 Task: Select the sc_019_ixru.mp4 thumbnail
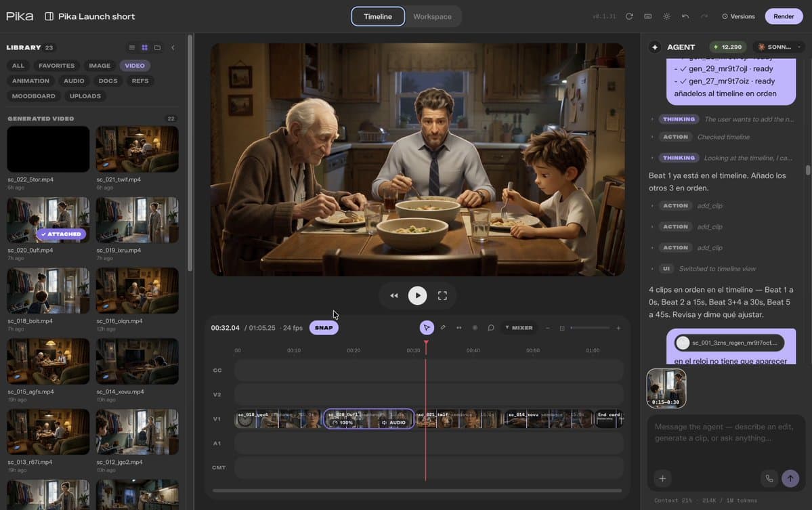point(137,220)
